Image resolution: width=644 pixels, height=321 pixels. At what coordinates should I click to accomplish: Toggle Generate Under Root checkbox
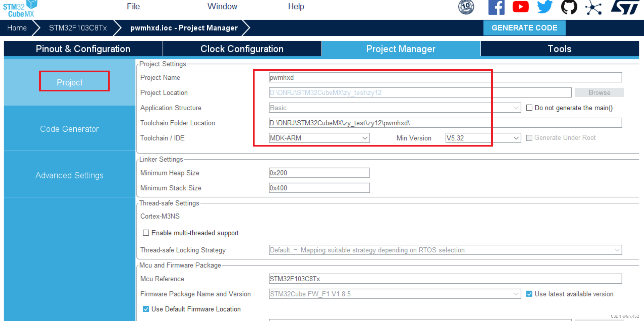coord(529,138)
